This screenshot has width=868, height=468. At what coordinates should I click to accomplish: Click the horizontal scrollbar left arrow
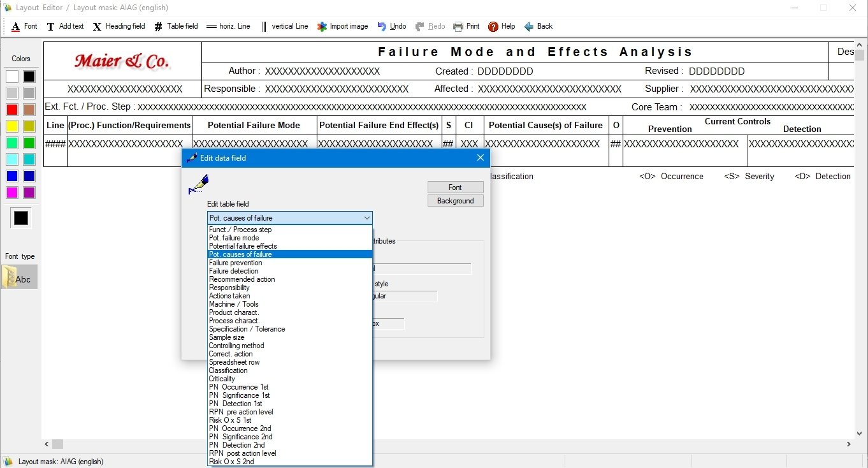pyautogui.click(x=47, y=444)
